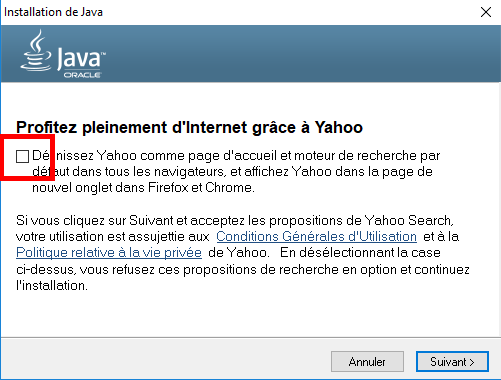Viewport: 501px width, 380px height.
Task: Close the Installation de Java window
Action: (486, 12)
